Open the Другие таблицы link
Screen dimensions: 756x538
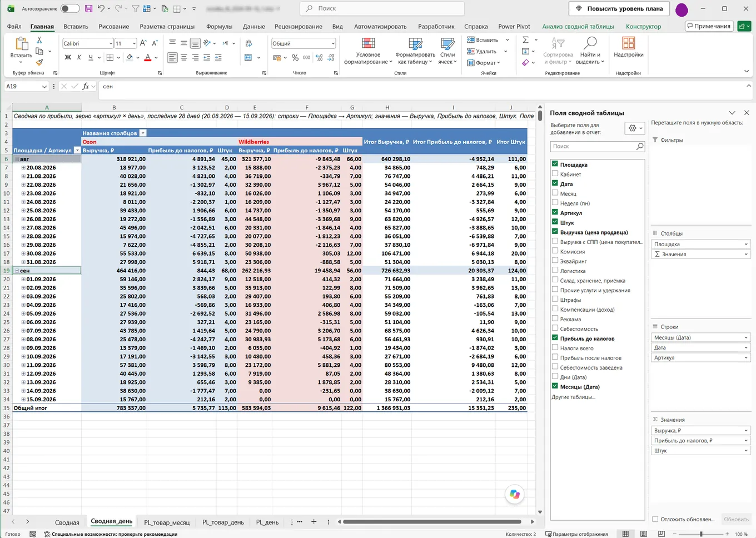click(573, 397)
